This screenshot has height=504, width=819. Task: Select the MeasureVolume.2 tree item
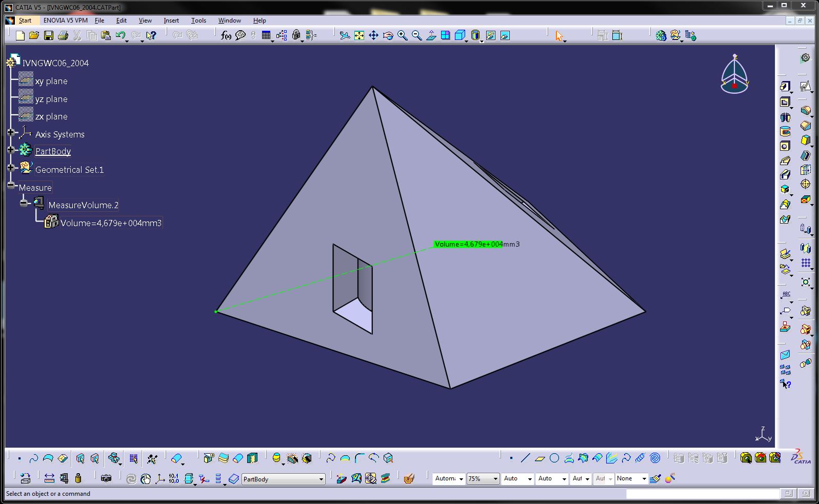tap(83, 205)
